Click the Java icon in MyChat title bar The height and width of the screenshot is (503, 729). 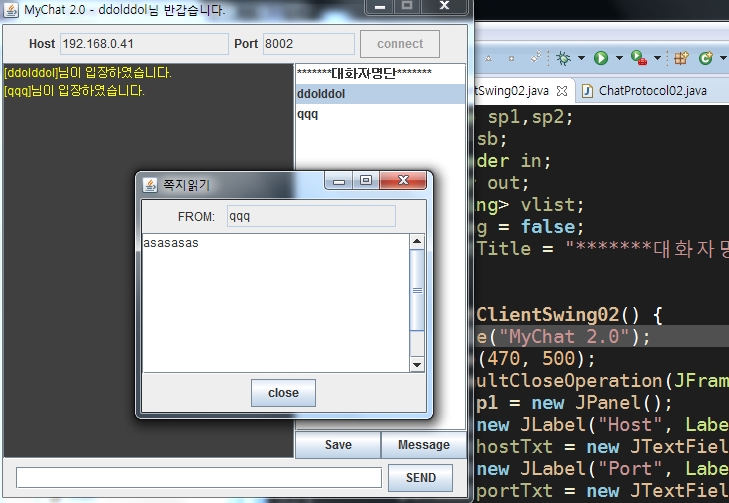(x=10, y=10)
